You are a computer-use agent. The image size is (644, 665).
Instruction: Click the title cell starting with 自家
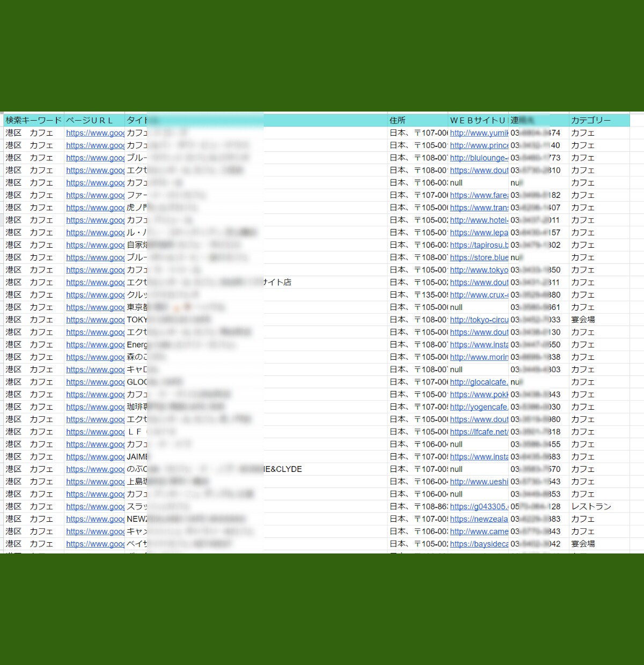click(256, 245)
